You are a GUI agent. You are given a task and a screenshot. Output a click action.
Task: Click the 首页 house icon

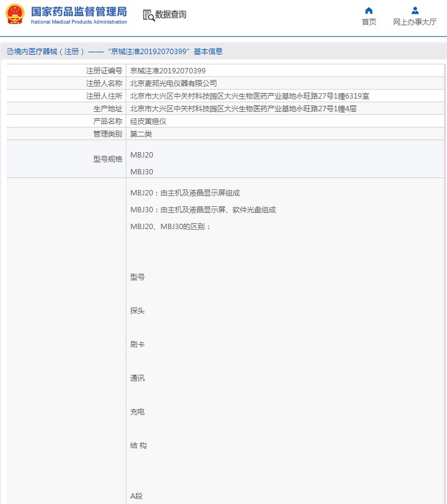pos(369,10)
